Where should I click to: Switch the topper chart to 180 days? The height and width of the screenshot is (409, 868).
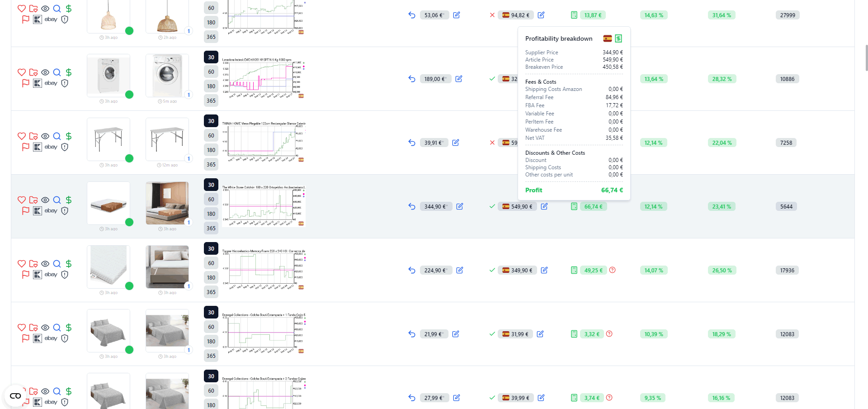[211, 277]
